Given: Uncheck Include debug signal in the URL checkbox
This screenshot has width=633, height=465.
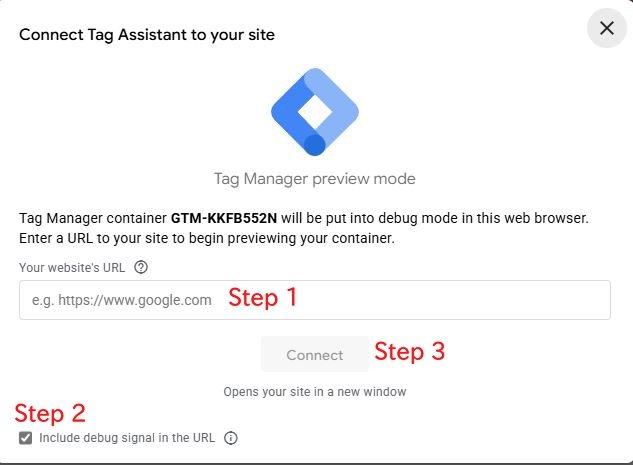Looking at the screenshot, I should coord(26,438).
